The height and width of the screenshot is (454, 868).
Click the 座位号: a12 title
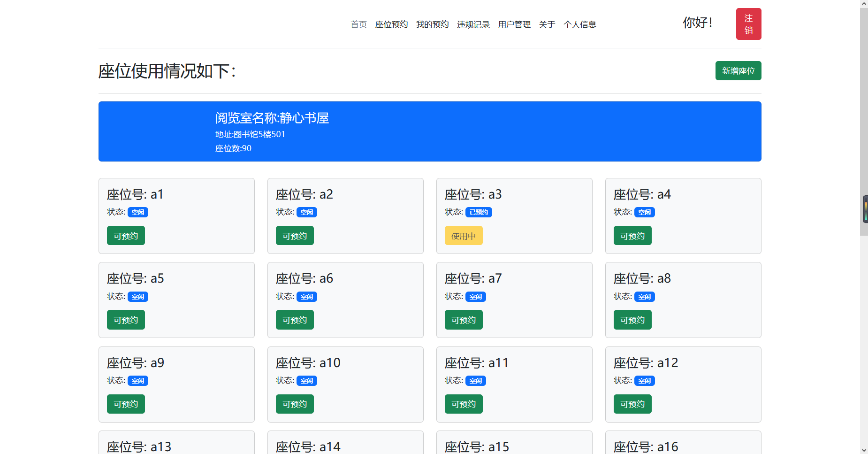coord(646,363)
